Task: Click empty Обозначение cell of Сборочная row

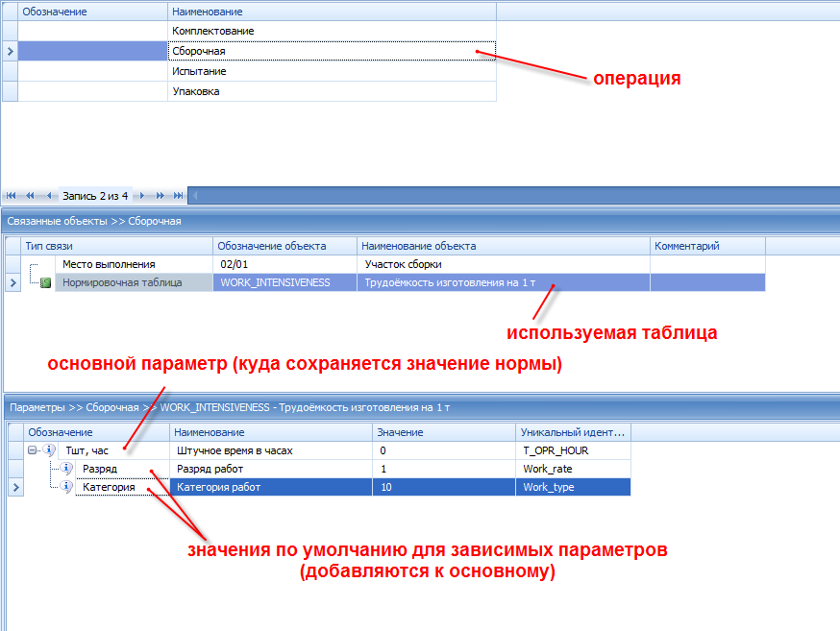Action: click(92, 51)
